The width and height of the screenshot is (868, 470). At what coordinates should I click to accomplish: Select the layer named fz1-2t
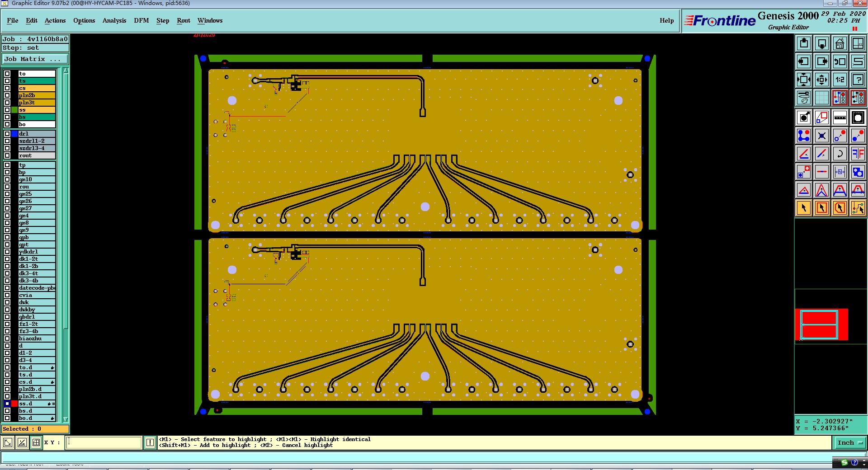[37, 324]
